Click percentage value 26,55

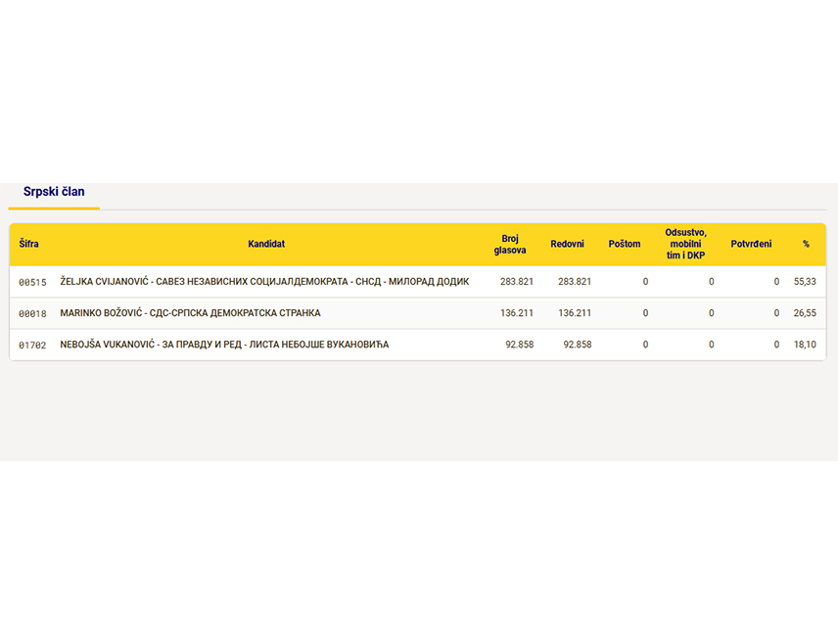coord(805,313)
